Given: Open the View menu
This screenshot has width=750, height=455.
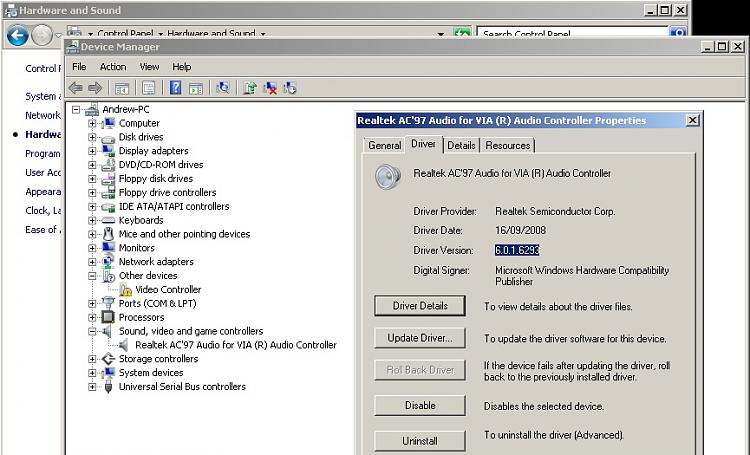Looking at the screenshot, I should 149,67.
